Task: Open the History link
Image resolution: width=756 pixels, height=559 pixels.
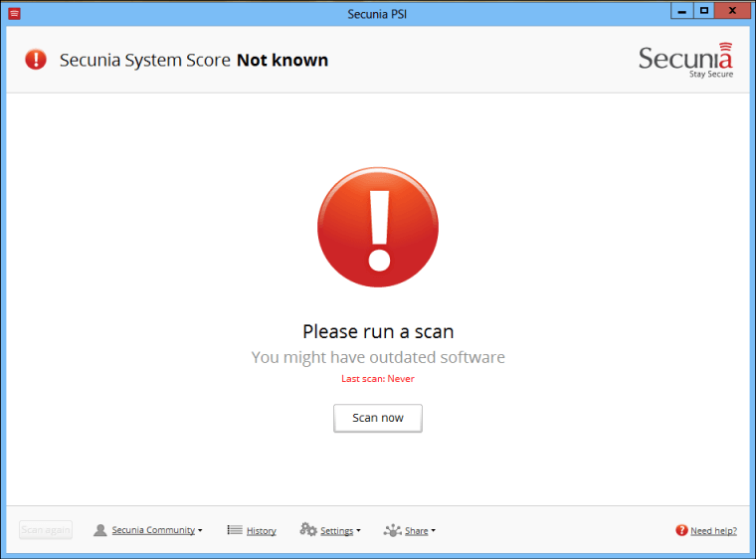Action: click(x=262, y=530)
